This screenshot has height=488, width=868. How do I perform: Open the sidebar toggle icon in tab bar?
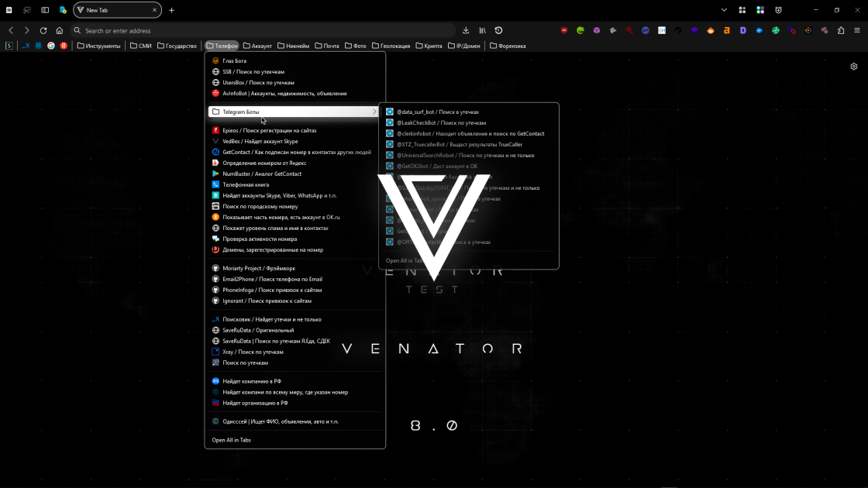pyautogui.click(x=45, y=10)
